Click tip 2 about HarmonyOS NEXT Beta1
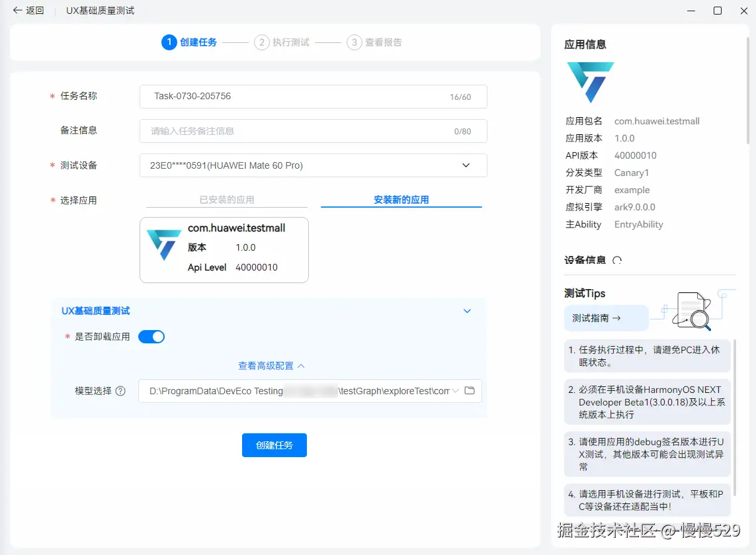756x555 pixels. (x=647, y=402)
